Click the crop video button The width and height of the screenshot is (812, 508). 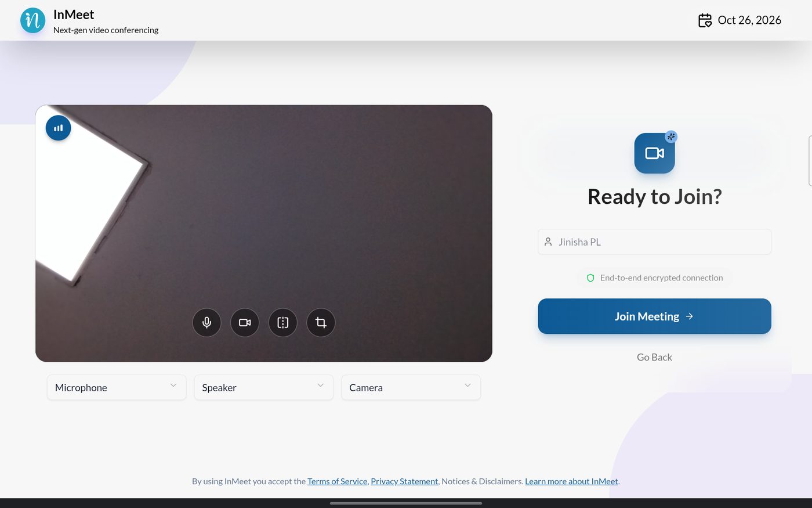click(x=321, y=322)
